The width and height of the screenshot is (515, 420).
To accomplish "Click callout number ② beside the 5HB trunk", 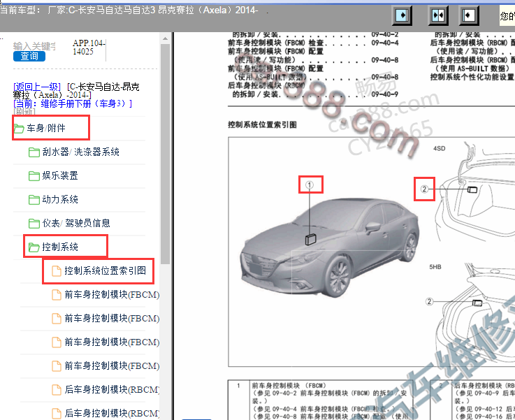I will click(x=429, y=301).
